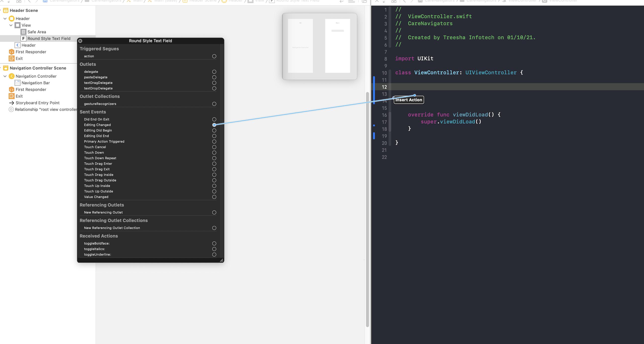
Task: Click the toggleUnderline: received action circle
Action: (x=214, y=255)
